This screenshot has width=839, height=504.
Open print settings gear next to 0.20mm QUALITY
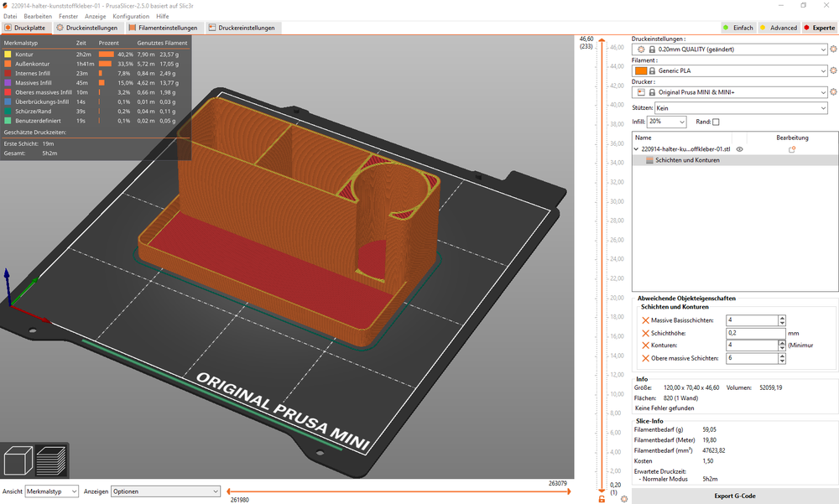pyautogui.click(x=833, y=50)
